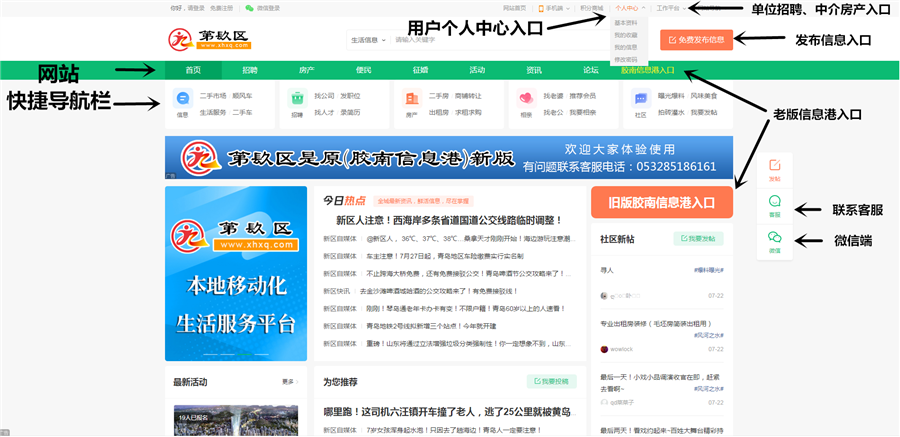The height and width of the screenshot is (437, 900).
Task: Click the orange phone icon for 手机端
Action: (x=541, y=8)
